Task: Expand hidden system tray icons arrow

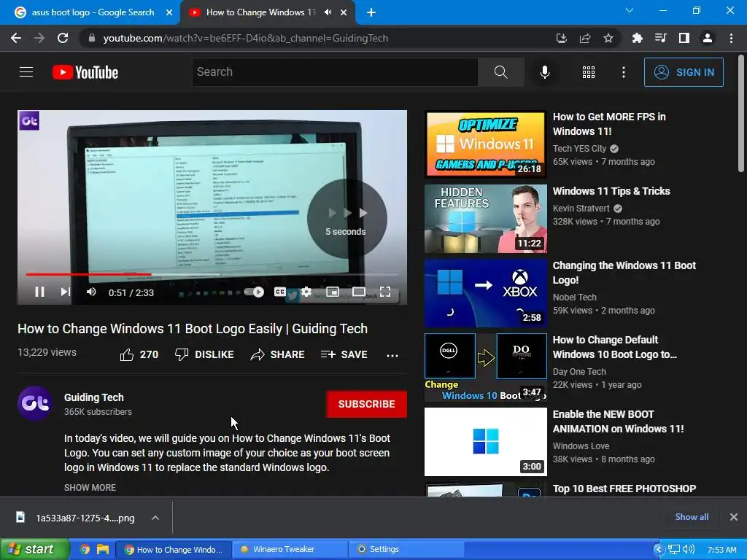Action: tap(659, 549)
